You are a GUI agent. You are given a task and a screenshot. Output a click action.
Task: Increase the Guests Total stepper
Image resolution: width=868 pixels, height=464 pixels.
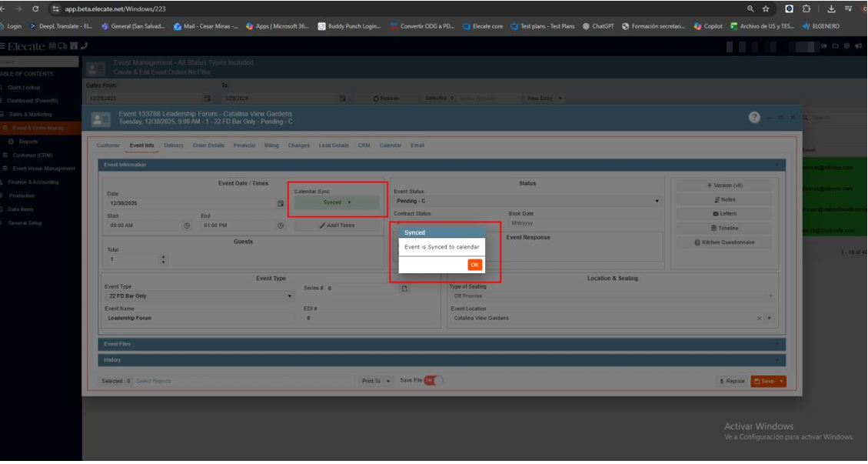pyautogui.click(x=162, y=257)
